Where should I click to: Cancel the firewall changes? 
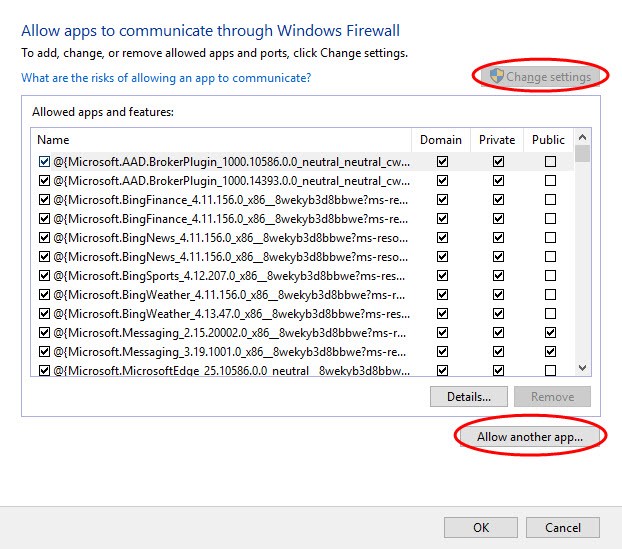click(562, 528)
